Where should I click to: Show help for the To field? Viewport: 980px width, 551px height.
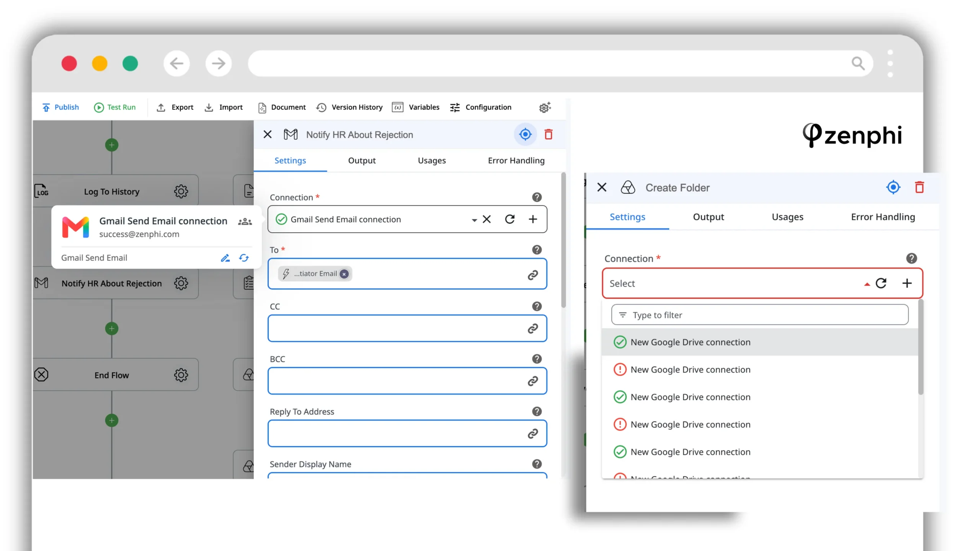(x=537, y=250)
